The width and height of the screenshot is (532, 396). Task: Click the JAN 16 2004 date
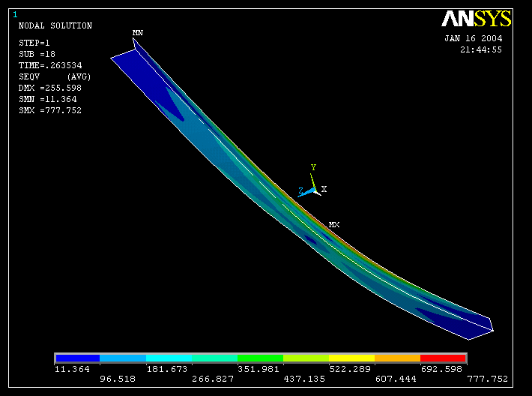point(474,38)
